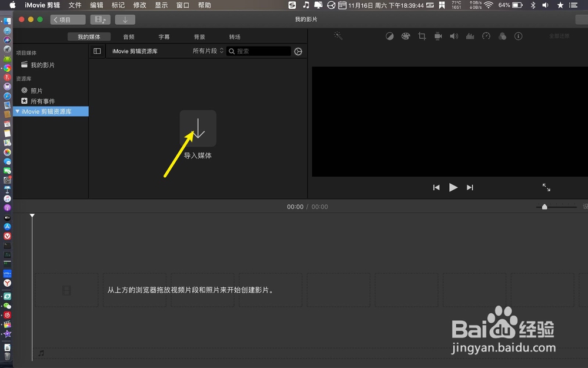Open the 显示 menu

pos(161,5)
